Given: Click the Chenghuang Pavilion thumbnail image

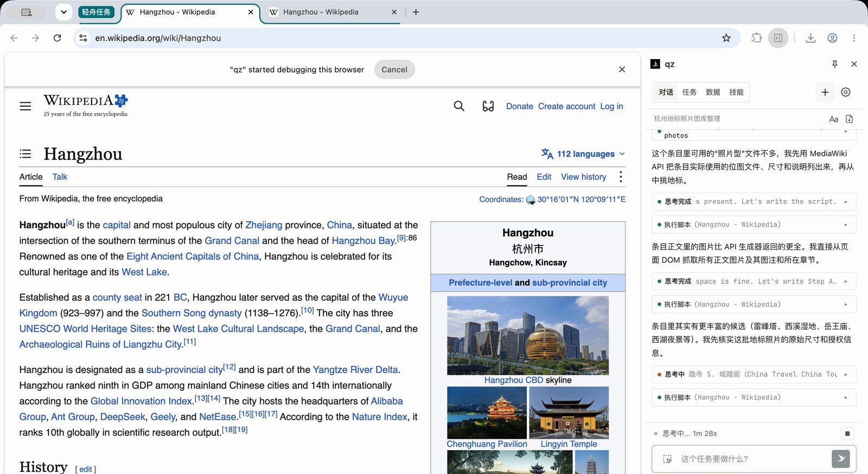Looking at the screenshot, I should click(487, 413).
